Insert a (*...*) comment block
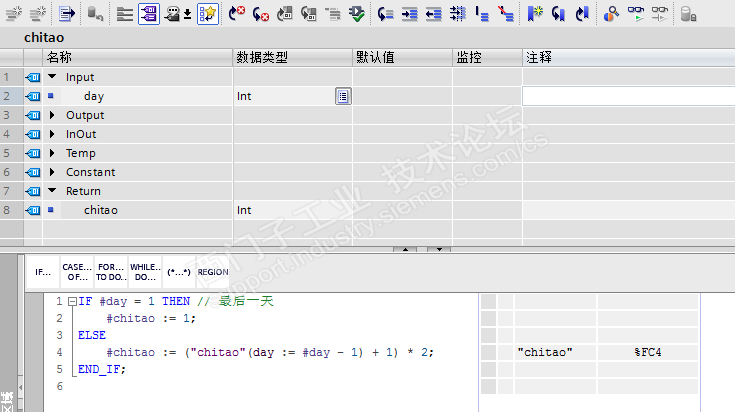 click(x=179, y=272)
